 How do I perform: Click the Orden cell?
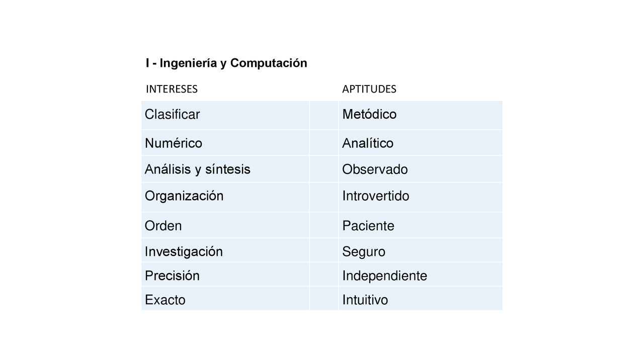point(225,225)
